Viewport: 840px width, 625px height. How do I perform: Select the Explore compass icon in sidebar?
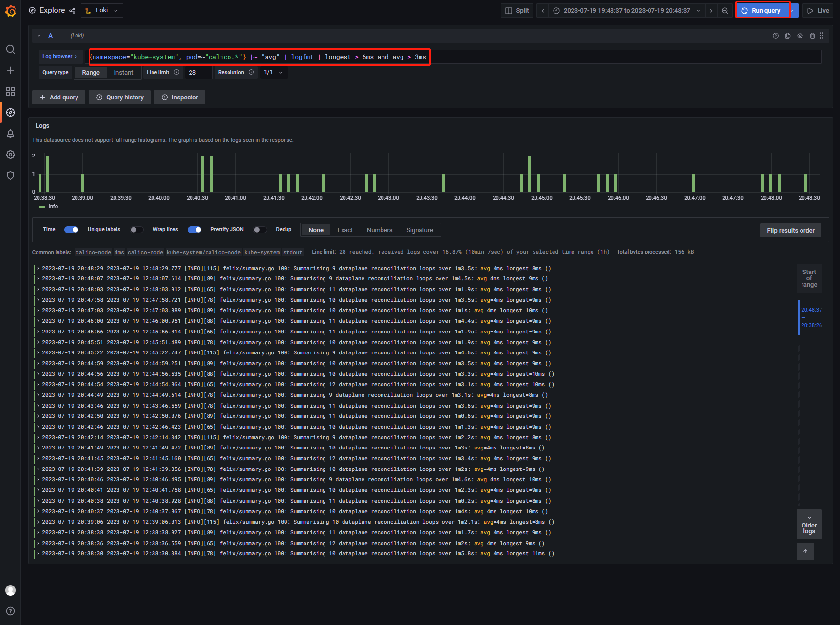[x=10, y=112]
